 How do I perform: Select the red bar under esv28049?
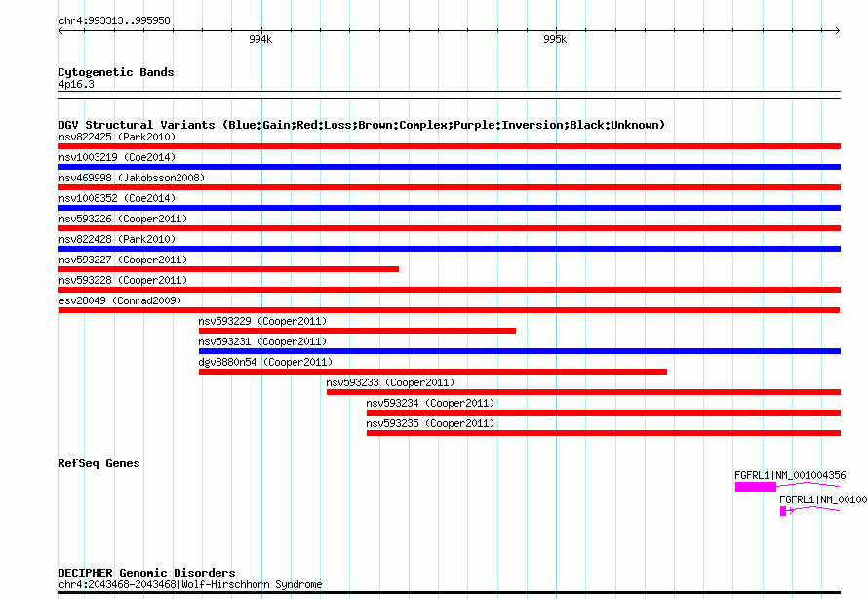449,310
